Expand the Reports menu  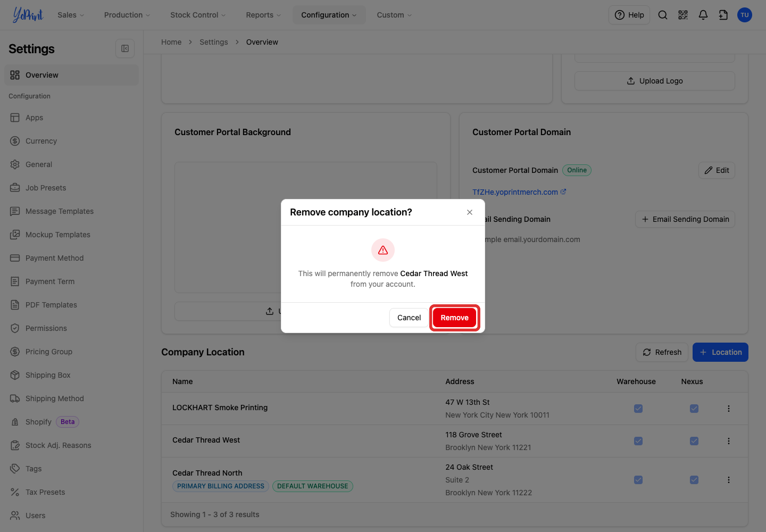[x=263, y=15]
